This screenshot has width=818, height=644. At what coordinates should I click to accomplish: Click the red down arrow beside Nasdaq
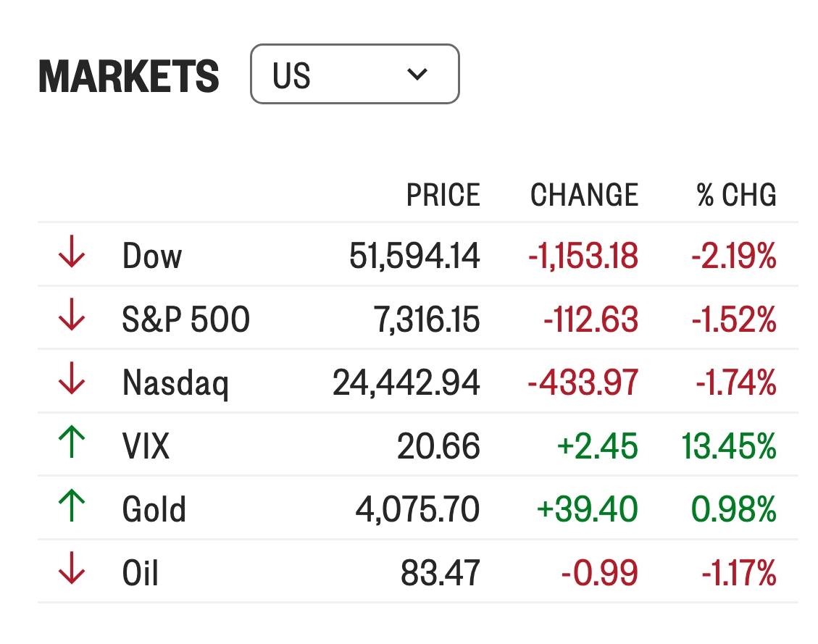coord(72,378)
